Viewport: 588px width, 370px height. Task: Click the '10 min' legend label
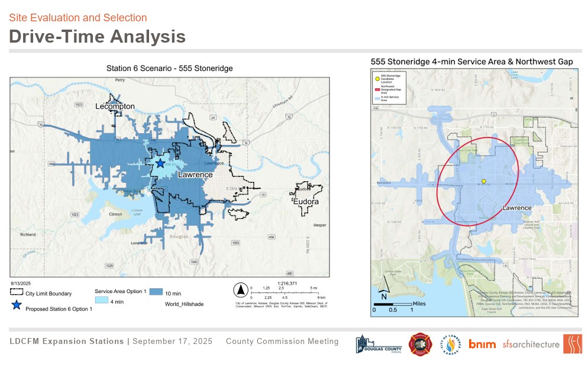tap(173, 294)
